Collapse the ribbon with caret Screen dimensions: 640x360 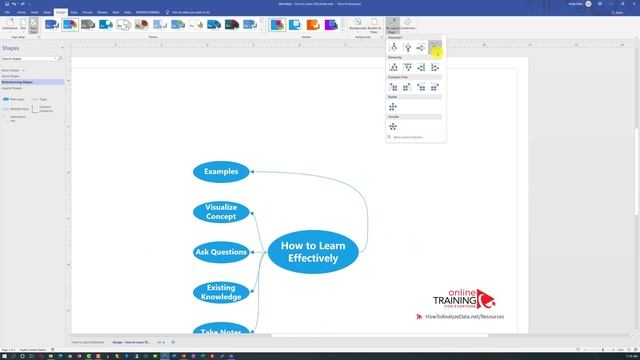[x=636, y=37]
